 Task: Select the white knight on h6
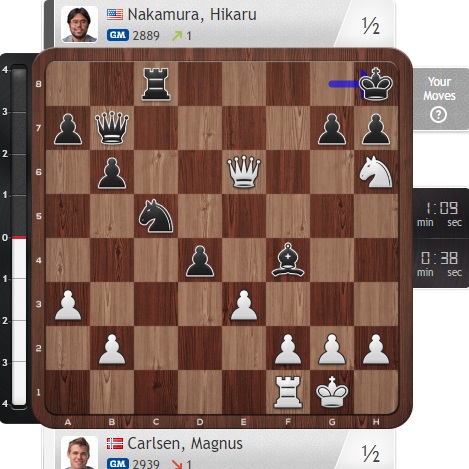376,172
